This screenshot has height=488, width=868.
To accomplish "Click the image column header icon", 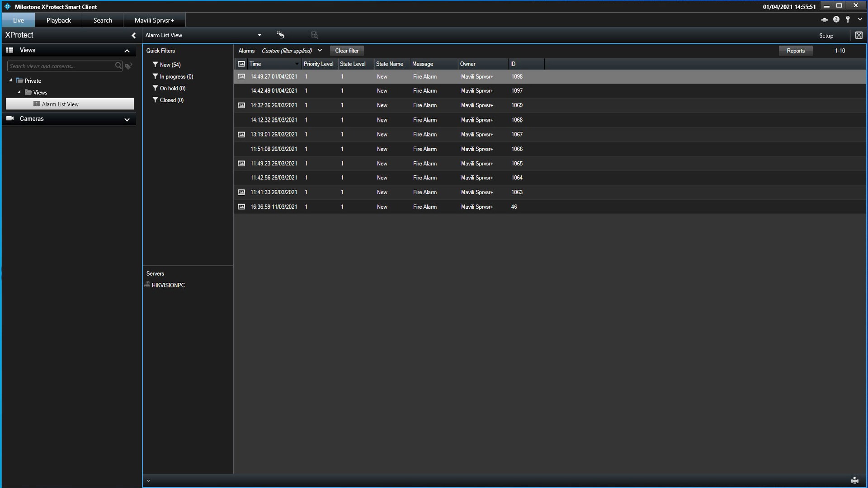I will tap(241, 64).
